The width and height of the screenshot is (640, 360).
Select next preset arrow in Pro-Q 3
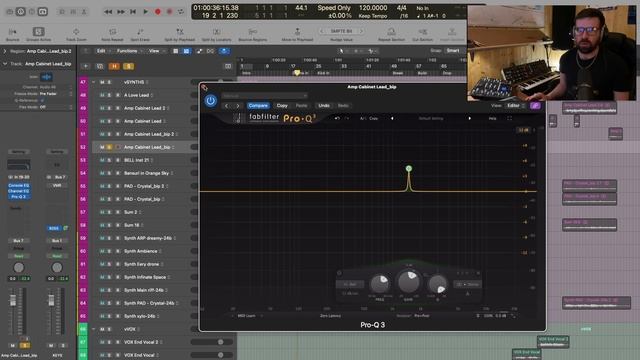coord(469,118)
